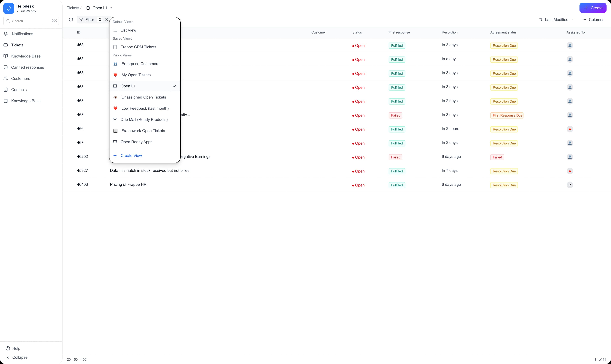The height and width of the screenshot is (364, 611).
Task: Refresh the ticket list
Action: point(71,19)
